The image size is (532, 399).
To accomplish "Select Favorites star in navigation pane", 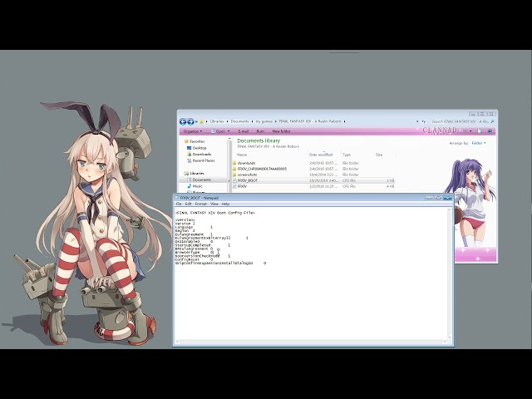I will [x=186, y=141].
